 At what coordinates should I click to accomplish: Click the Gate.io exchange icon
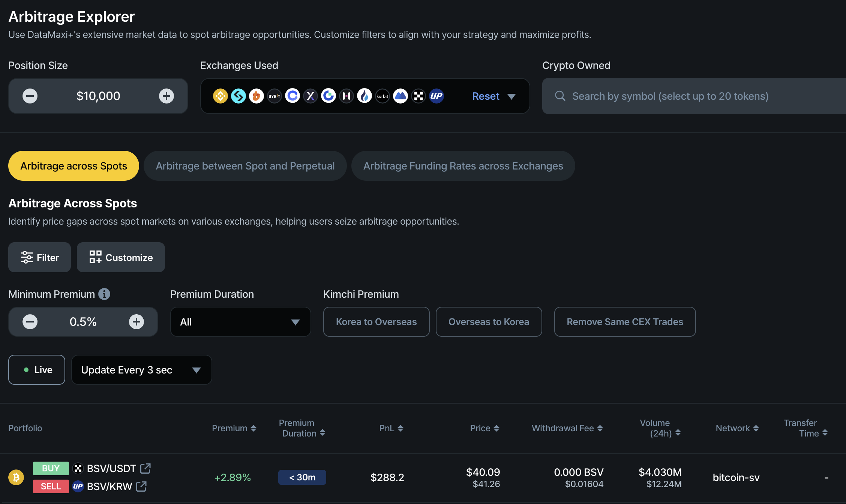[328, 96]
